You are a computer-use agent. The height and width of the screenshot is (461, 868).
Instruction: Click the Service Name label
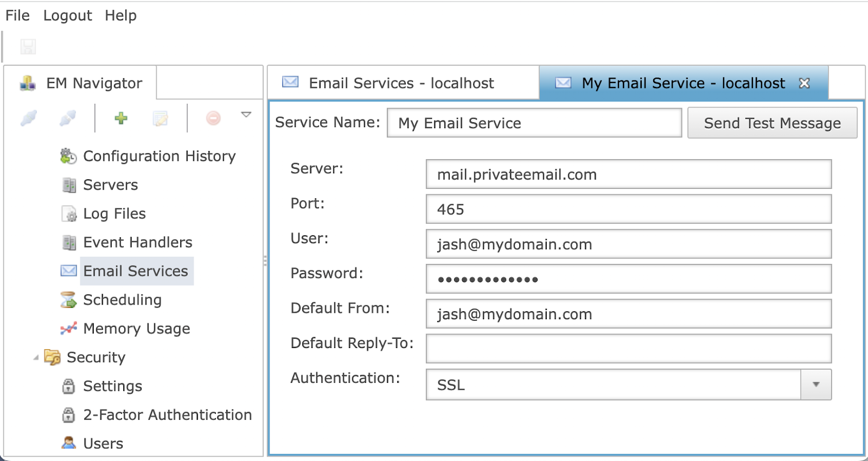click(328, 122)
